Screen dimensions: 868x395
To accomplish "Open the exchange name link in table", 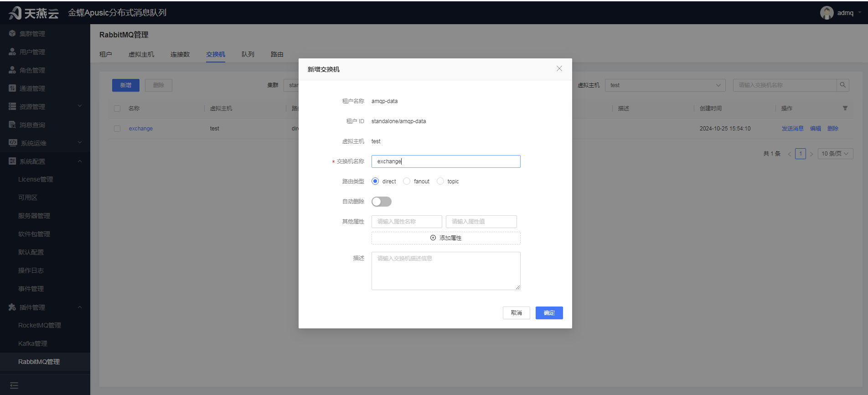I will (x=141, y=129).
